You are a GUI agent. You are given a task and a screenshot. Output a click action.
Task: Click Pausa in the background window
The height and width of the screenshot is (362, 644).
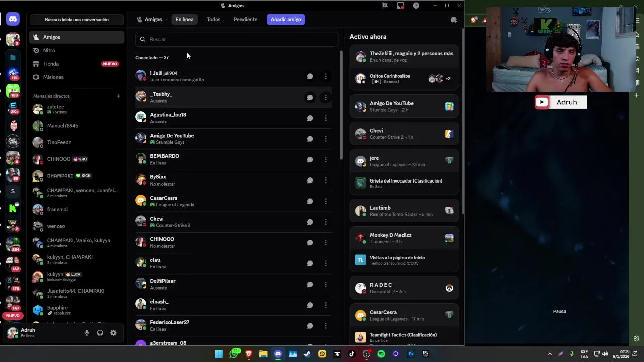click(x=559, y=312)
